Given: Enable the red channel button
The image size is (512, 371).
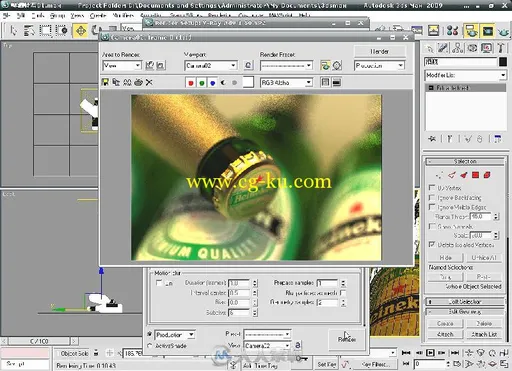Looking at the screenshot, I should click(191, 83).
